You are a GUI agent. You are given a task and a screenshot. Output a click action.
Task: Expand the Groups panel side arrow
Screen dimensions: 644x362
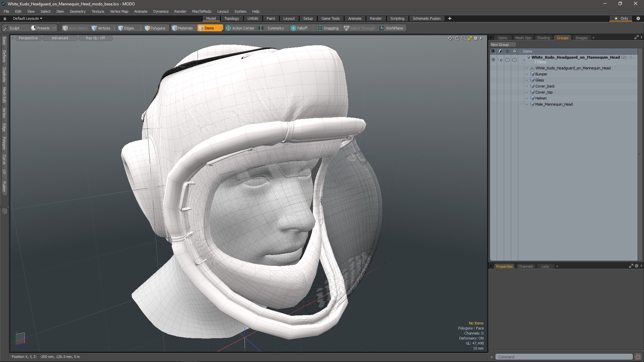tap(641, 37)
